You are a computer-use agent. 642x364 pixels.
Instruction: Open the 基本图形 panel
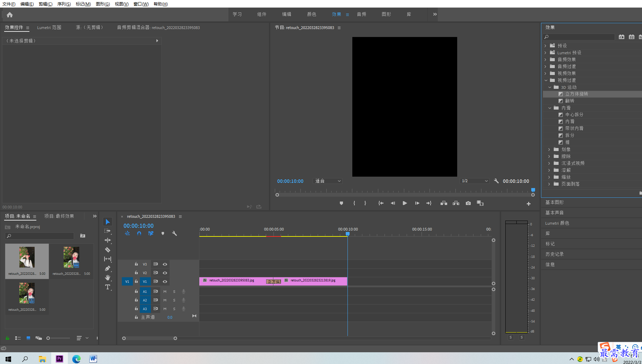(554, 202)
